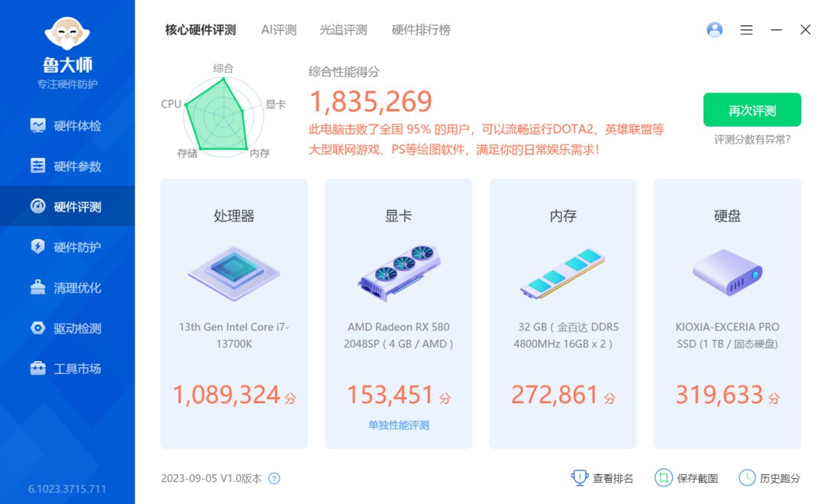Click 单独性能评测 link under GPU score
The width and height of the screenshot is (825, 504).
pos(399,425)
